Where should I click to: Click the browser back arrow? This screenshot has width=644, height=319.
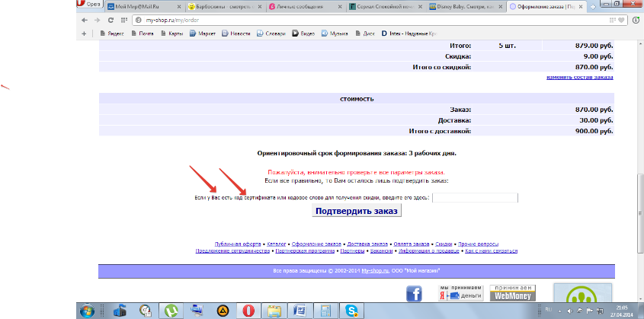[x=85, y=20]
